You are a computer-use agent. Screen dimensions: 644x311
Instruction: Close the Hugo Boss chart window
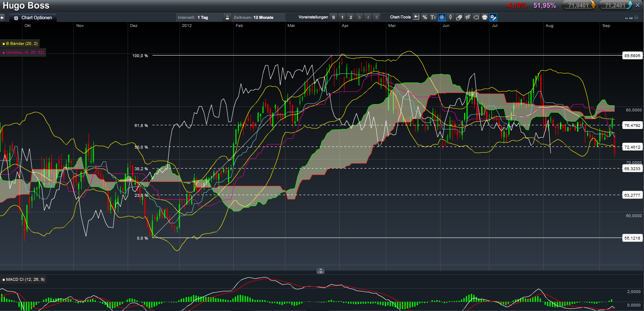[638, 5]
